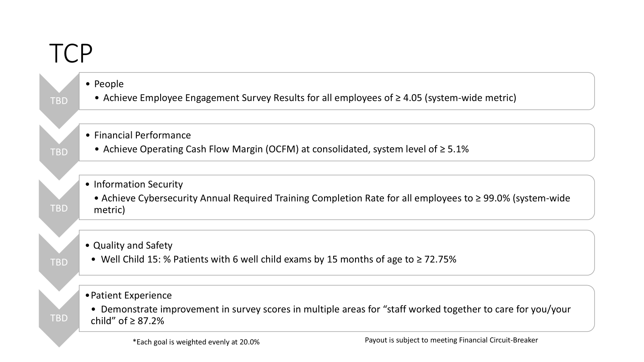Click the Financial Performance heading
Viewport: 644px width, 362px height.
[x=142, y=135]
